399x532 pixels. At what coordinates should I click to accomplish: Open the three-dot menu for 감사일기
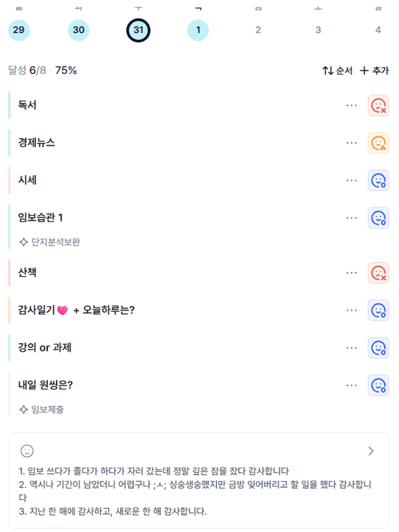point(352,310)
